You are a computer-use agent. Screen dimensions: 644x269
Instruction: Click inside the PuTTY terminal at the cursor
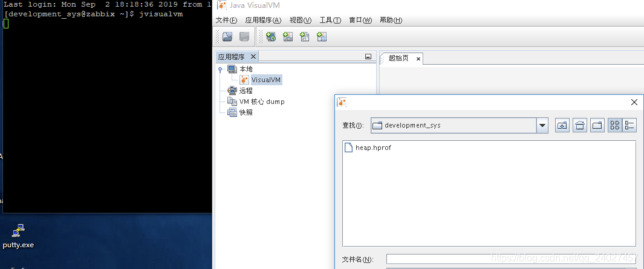click(6, 24)
